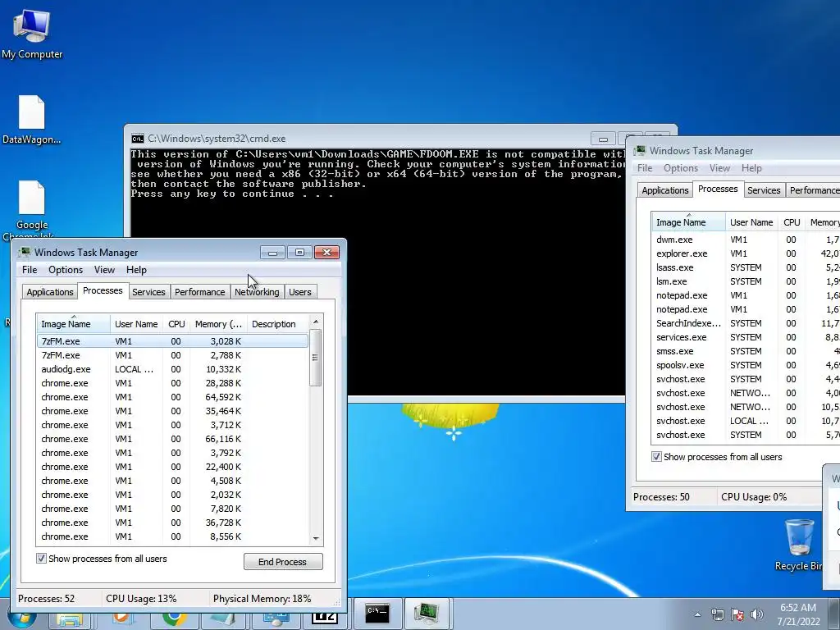Viewport: 840px width, 630px height.
Task: Open the volume speaker tray icon
Action: [757, 614]
